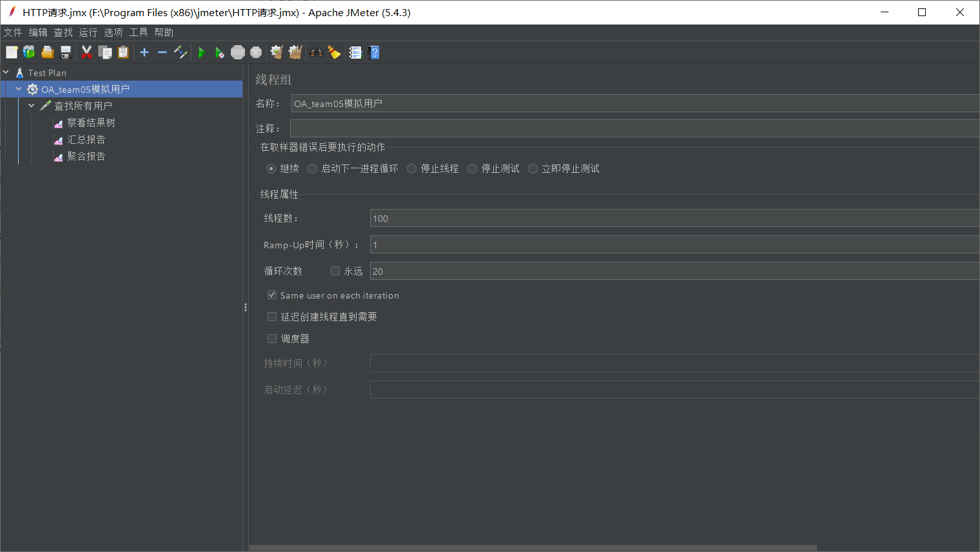
Task: Collapse the OA_team05模拟用户 thread group
Action: tap(19, 89)
